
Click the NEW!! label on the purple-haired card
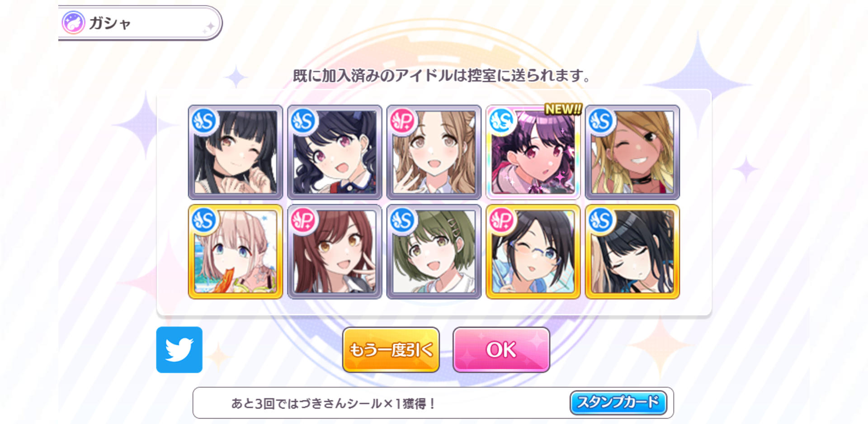tap(563, 109)
